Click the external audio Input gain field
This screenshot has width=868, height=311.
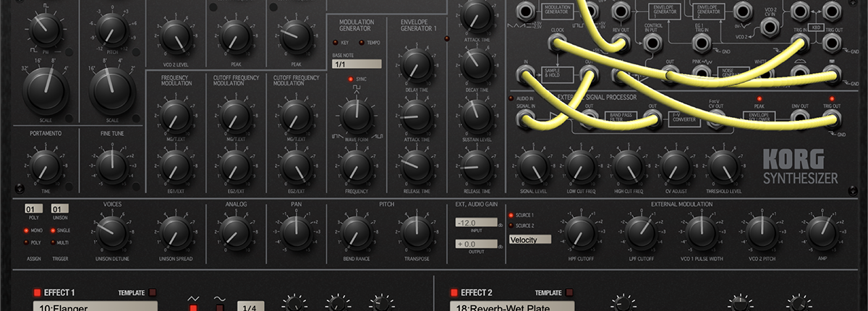pos(476,223)
